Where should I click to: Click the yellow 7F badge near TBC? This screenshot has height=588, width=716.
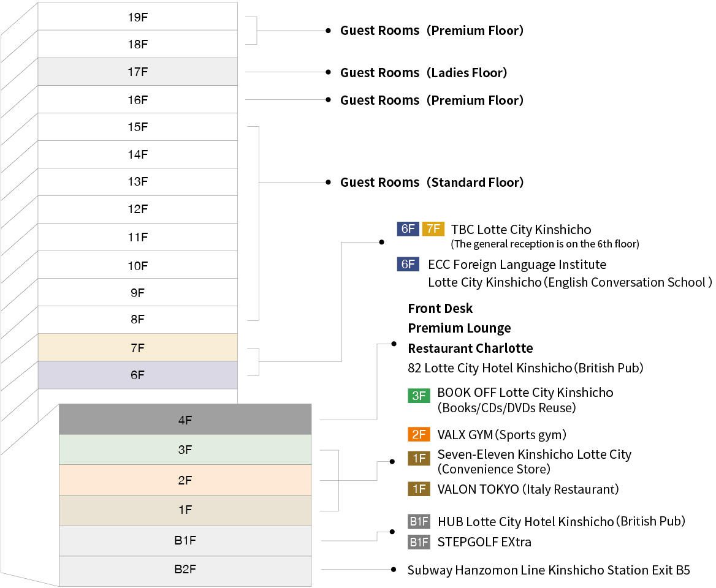point(433,229)
